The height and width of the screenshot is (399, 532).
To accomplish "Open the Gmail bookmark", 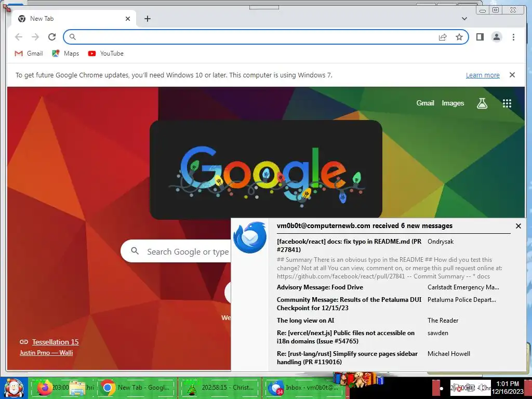I will 29,54.
